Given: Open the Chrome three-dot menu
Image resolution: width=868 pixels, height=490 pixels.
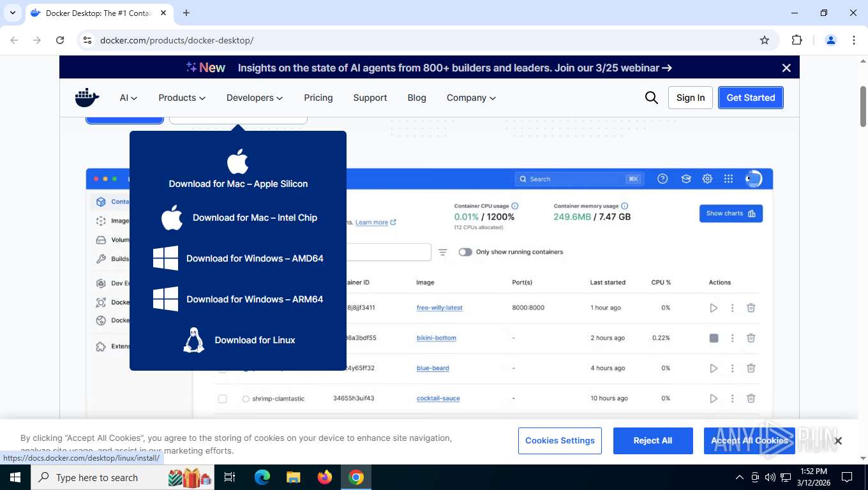Looking at the screenshot, I should tap(854, 40).
